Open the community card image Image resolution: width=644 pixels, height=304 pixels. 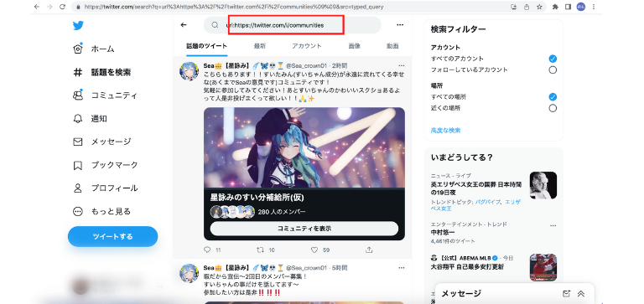(x=304, y=147)
